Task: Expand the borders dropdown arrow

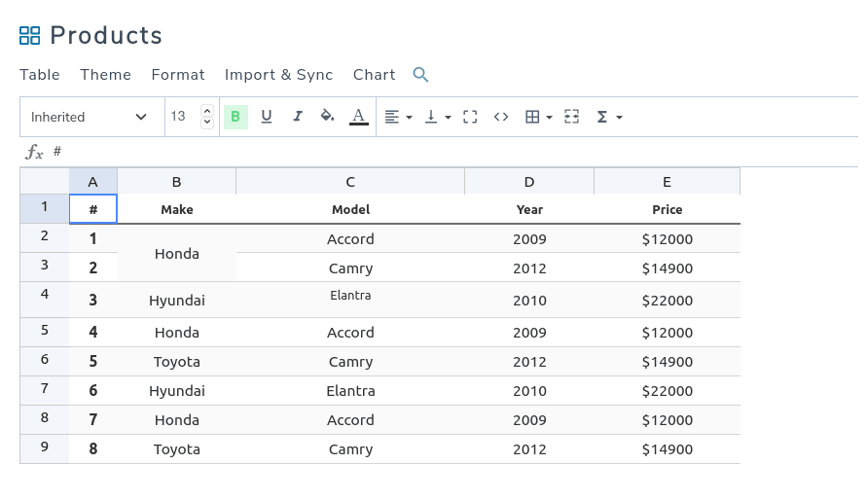Action: pos(549,118)
